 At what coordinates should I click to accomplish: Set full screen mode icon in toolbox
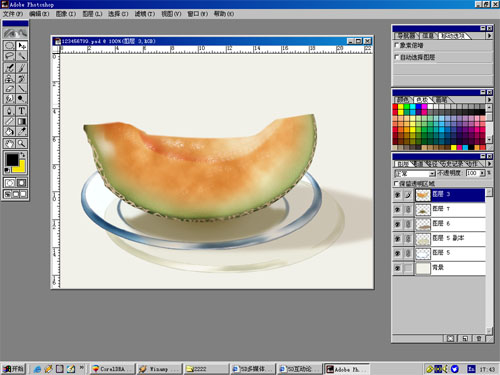23,194
